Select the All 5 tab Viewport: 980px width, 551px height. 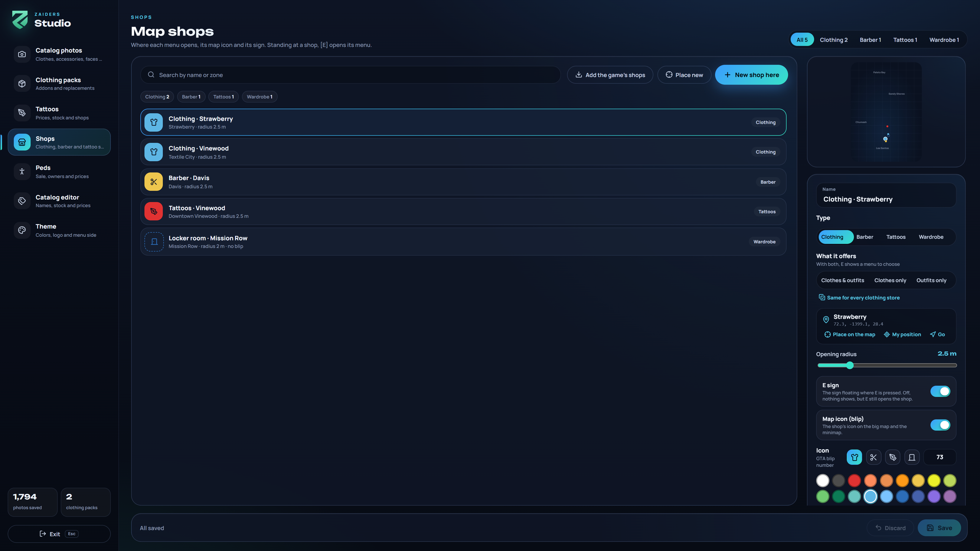pos(802,40)
